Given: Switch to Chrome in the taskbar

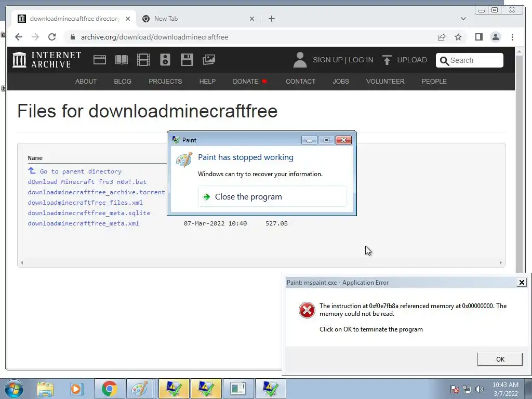Looking at the screenshot, I should pyautogui.click(x=109, y=389).
